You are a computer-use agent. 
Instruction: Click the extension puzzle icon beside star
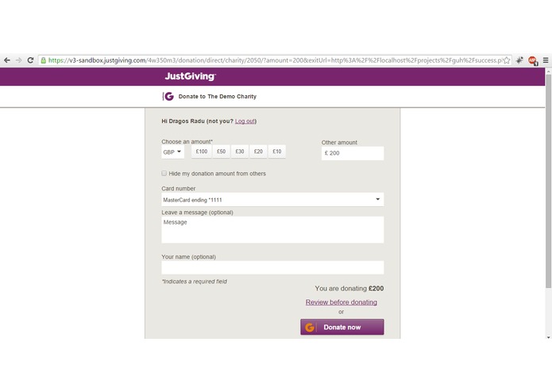(519, 60)
